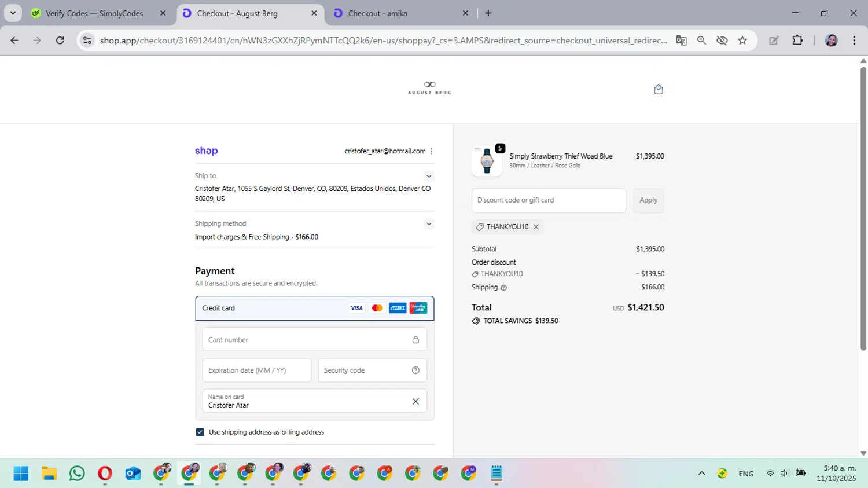Show hidden system tray icons
Viewport: 868px width, 488px height.
[701, 474]
